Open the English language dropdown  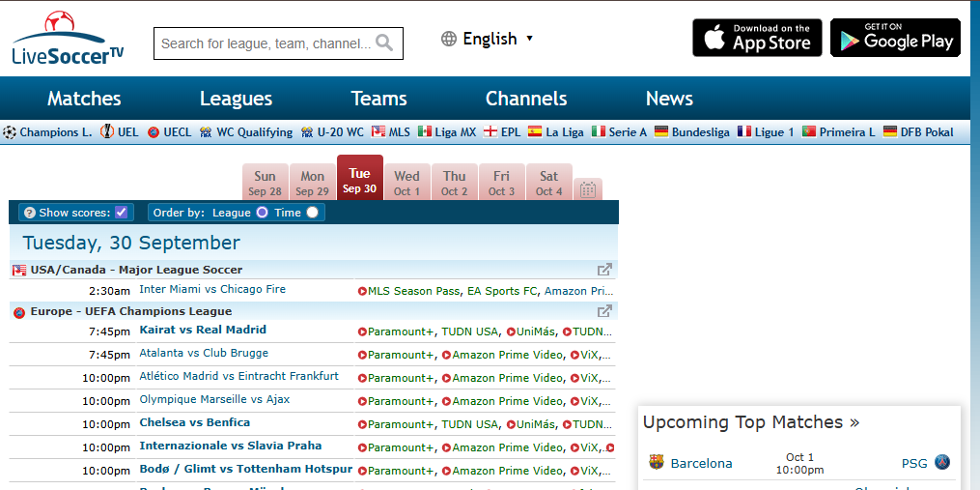coord(498,39)
